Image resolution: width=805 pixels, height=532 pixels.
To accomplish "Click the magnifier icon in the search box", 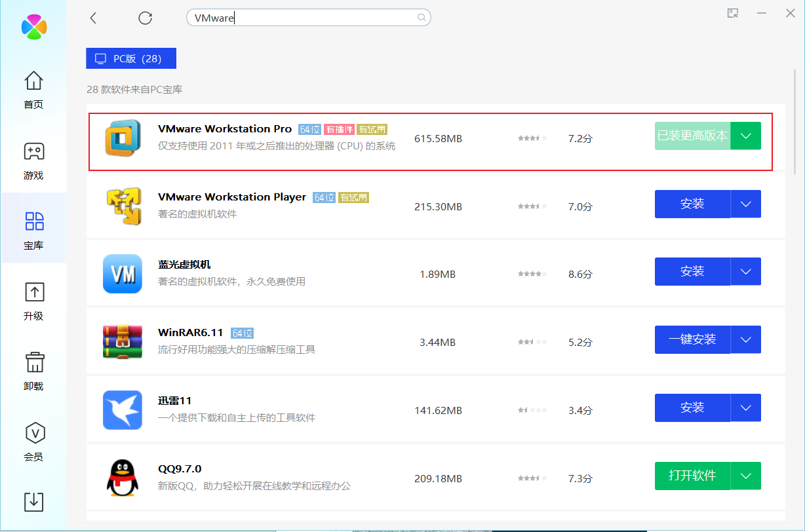I will point(422,18).
